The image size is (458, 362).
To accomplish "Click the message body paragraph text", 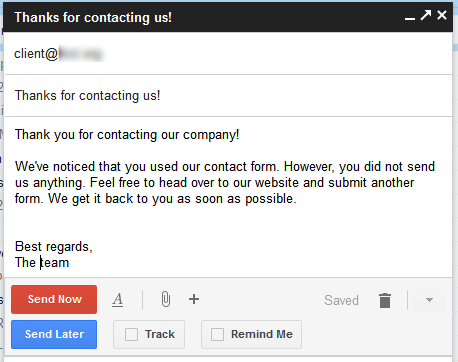I will pyautogui.click(x=225, y=182).
